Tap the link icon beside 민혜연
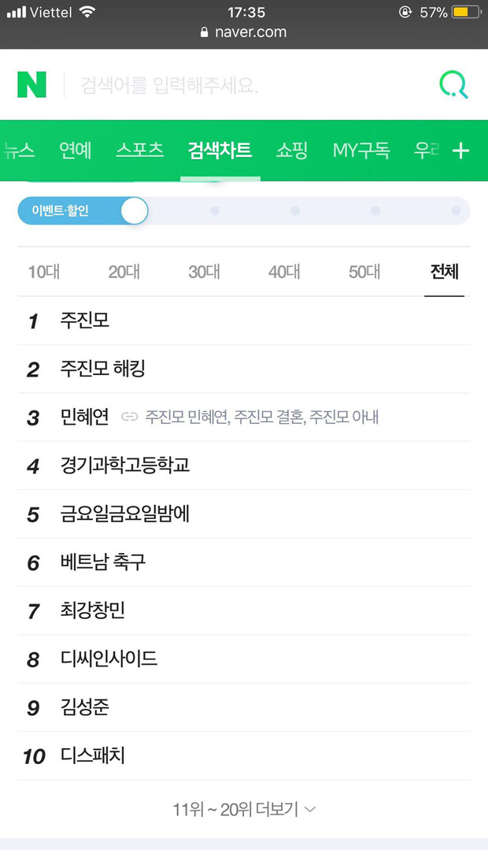Viewport: 488px width, 868px height. [x=129, y=417]
